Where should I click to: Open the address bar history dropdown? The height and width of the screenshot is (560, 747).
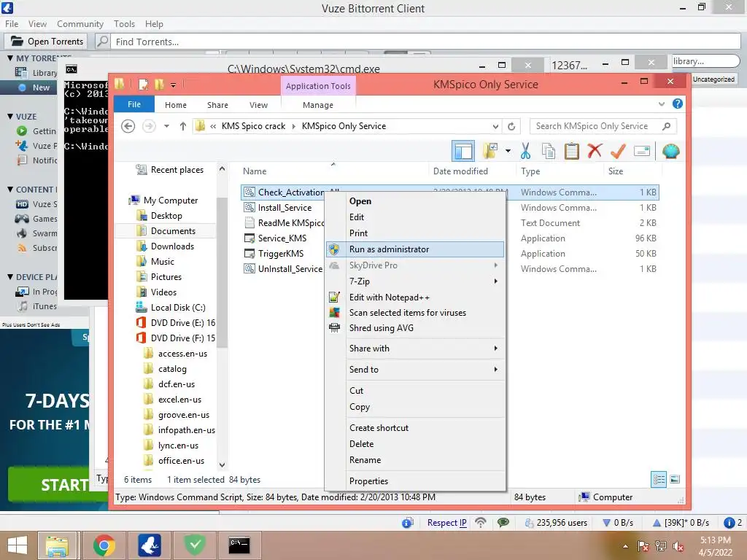coord(495,127)
